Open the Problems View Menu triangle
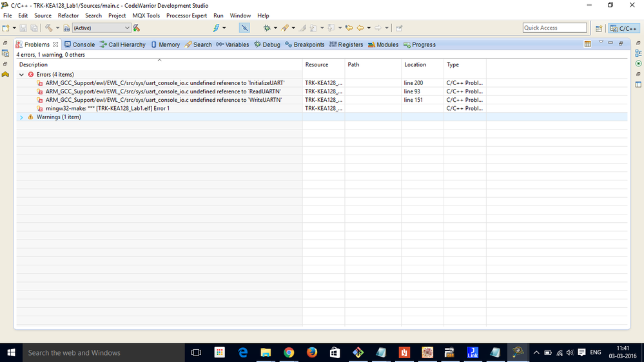This screenshot has width=644, height=362. coord(601,43)
